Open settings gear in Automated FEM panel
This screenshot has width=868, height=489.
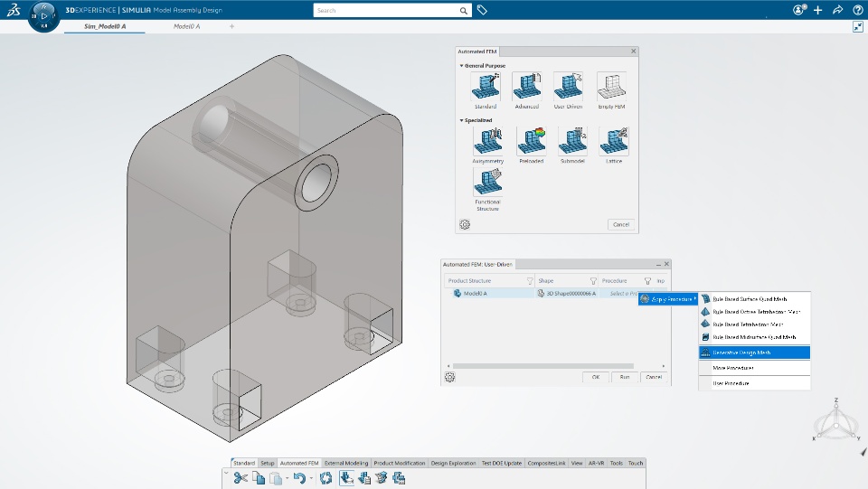pos(465,224)
